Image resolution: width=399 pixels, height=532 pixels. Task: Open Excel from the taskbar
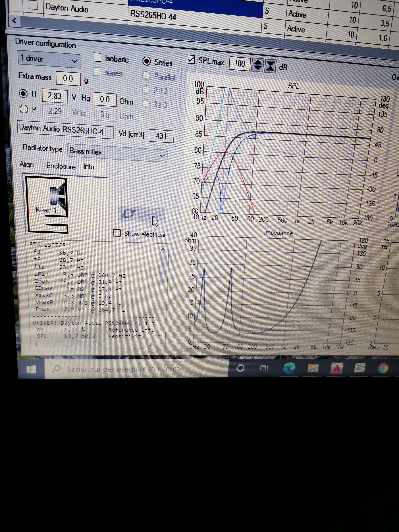point(359,368)
